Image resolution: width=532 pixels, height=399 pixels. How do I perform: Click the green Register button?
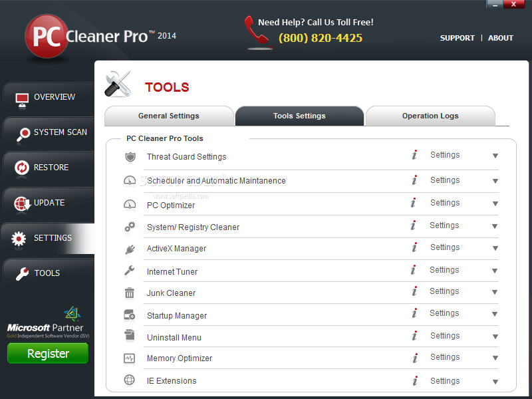(48, 353)
